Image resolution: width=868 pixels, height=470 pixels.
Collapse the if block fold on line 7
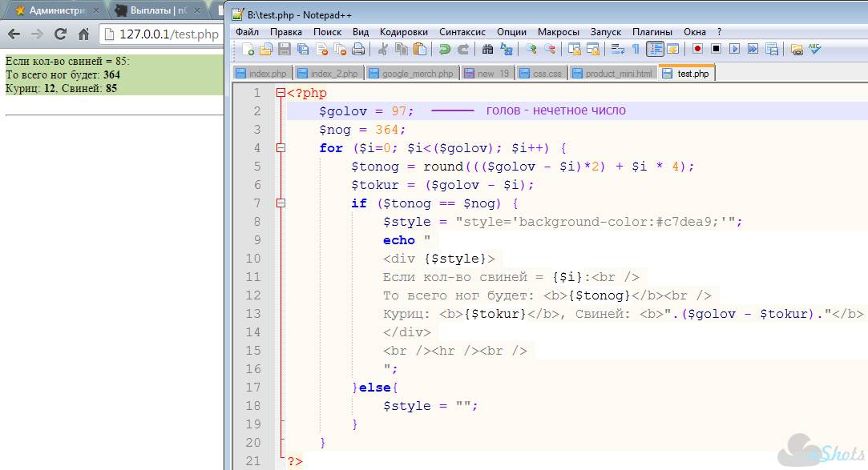point(281,203)
